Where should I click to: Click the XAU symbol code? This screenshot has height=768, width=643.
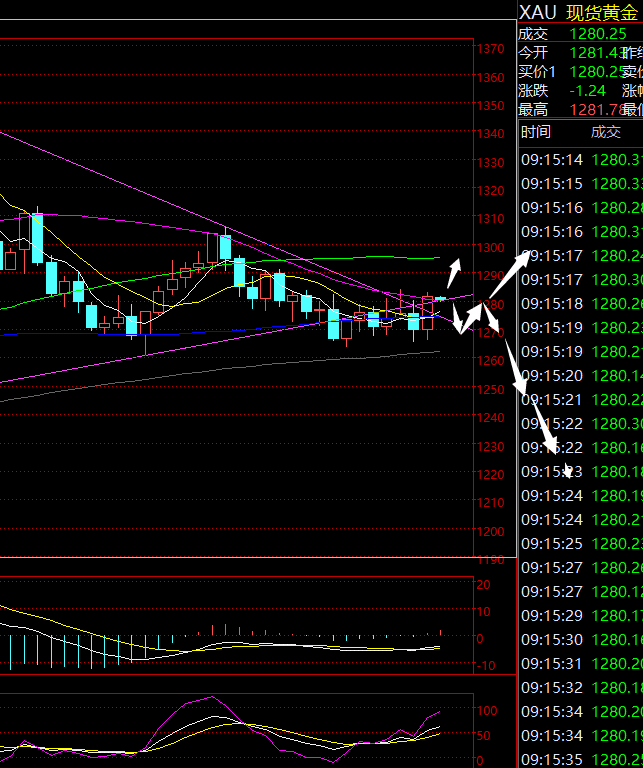(537, 12)
